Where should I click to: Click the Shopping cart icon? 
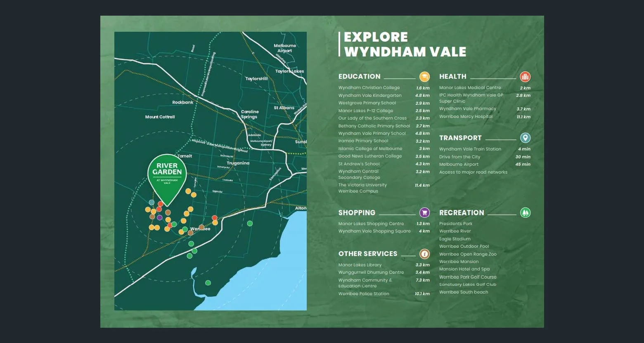(x=424, y=213)
